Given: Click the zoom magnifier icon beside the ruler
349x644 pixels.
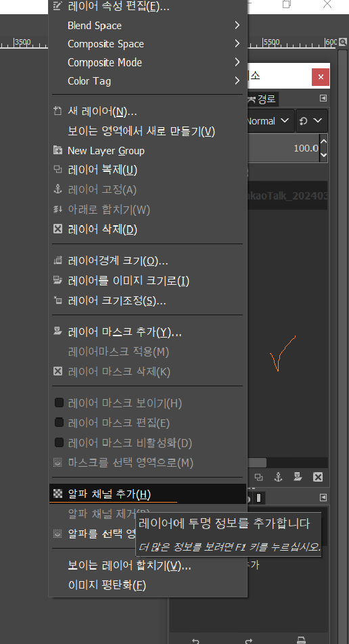Looking at the screenshot, I should coord(343,42).
